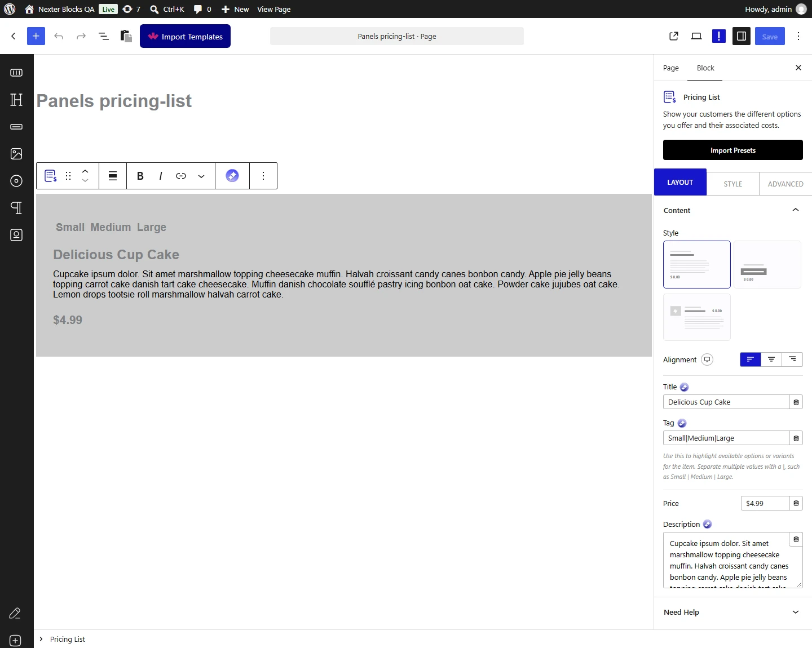Save the page
This screenshot has width=812, height=648.
770,36
